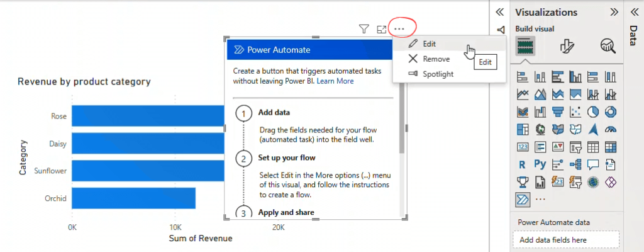Viewport: 644px width, 252px height.
Task: Select the Q&A speech bubble visual
Action: click(594, 164)
